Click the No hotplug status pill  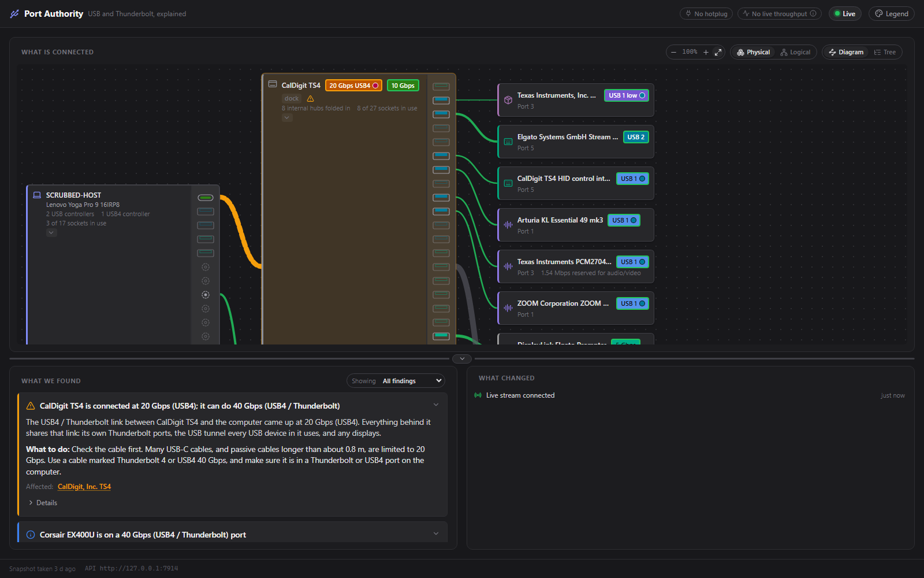click(x=706, y=14)
